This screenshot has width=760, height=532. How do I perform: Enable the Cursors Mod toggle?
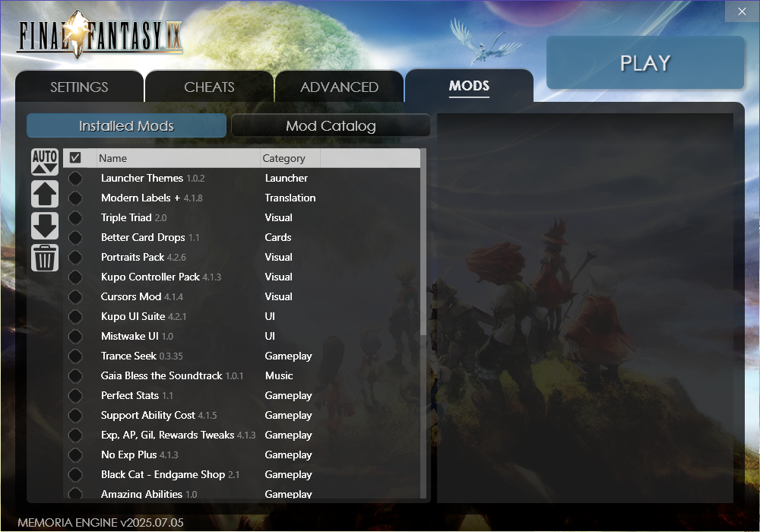pos(75,296)
